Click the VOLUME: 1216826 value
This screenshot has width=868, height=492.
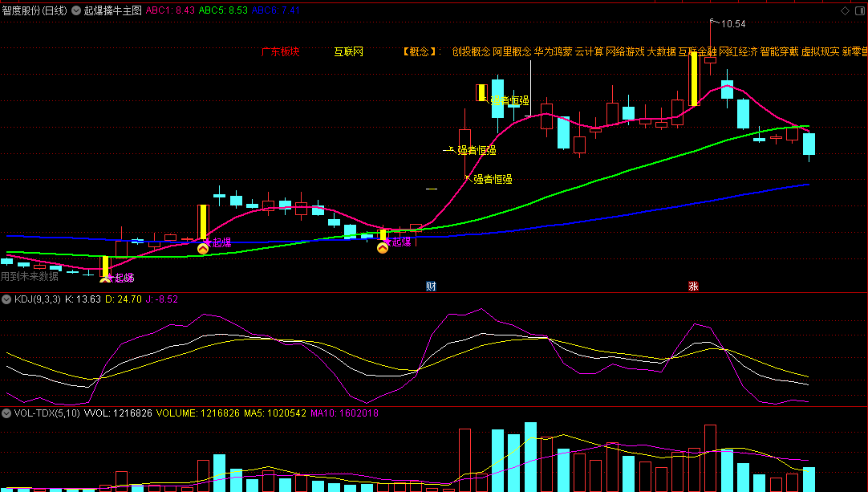(x=197, y=413)
